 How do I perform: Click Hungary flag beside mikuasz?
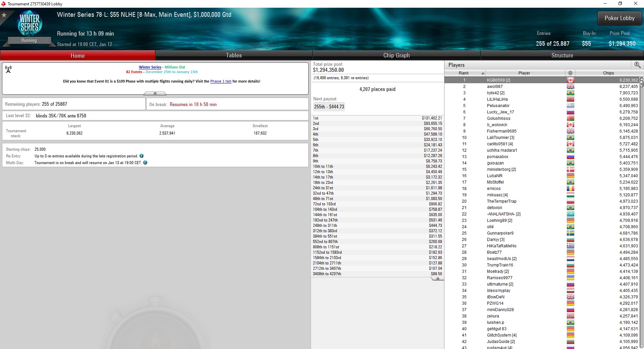[x=570, y=195]
